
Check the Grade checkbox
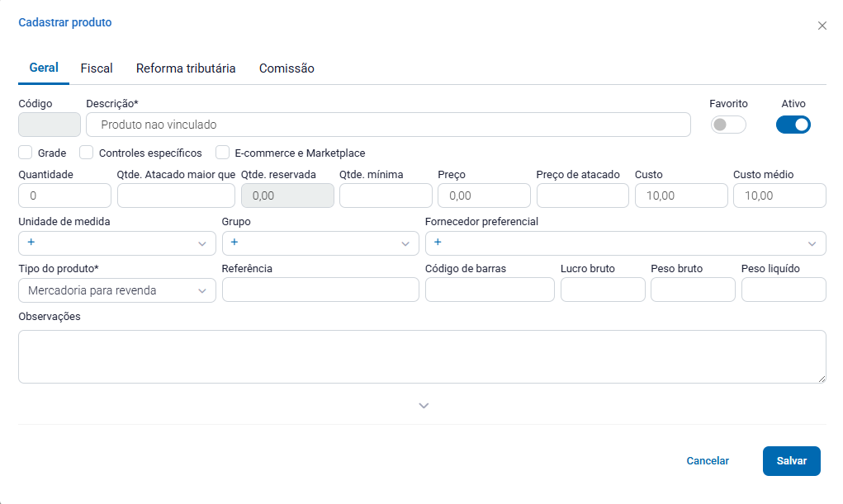[x=26, y=153]
